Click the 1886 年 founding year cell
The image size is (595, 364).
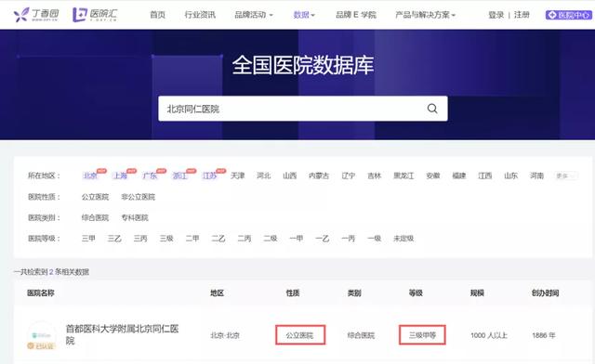(x=543, y=335)
